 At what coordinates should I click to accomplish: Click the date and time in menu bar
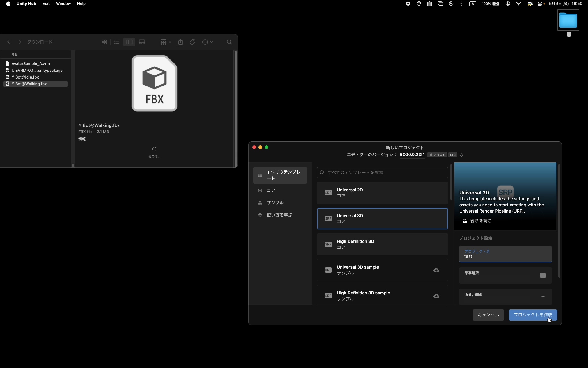pos(566,4)
